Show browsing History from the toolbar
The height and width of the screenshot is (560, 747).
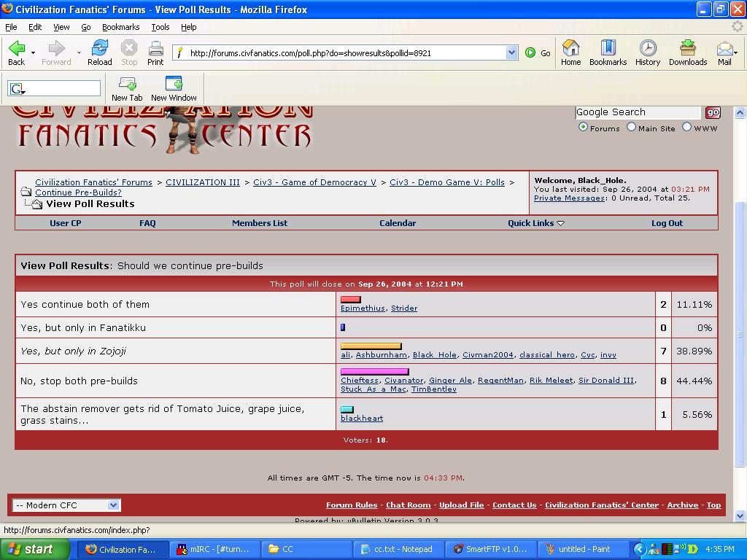pos(648,47)
